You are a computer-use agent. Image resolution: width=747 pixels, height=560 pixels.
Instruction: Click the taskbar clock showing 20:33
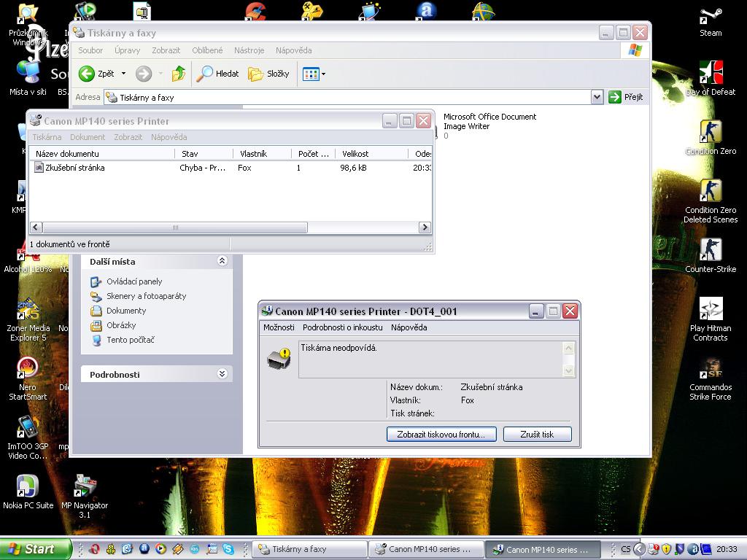[x=727, y=550]
